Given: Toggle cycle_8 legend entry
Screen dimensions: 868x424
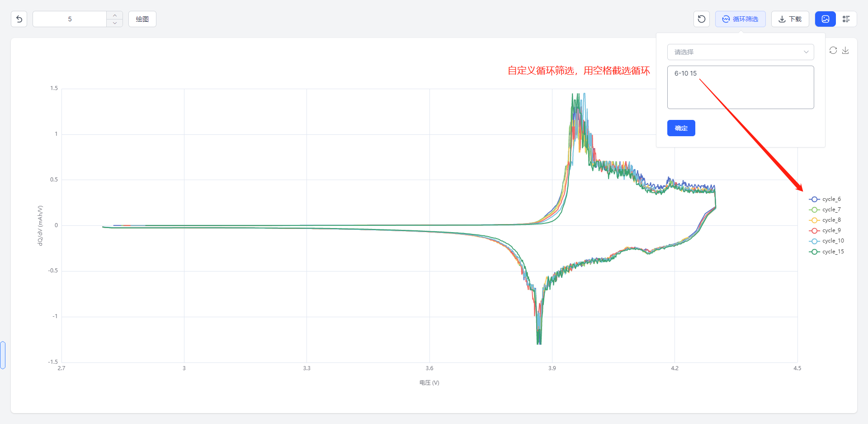Looking at the screenshot, I should click(825, 220).
